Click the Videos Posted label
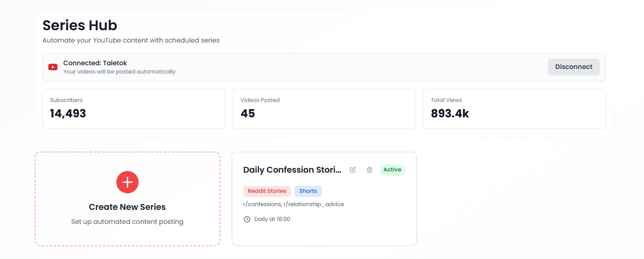 click(x=260, y=100)
